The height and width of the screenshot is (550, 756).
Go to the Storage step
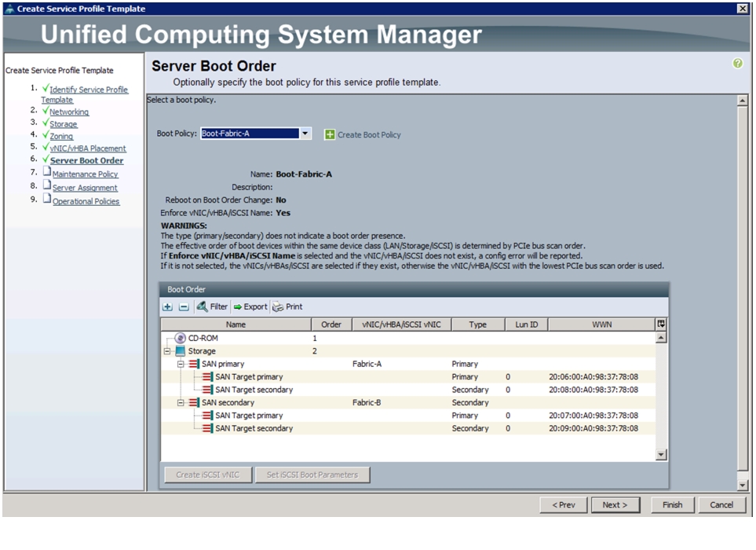[x=63, y=124]
